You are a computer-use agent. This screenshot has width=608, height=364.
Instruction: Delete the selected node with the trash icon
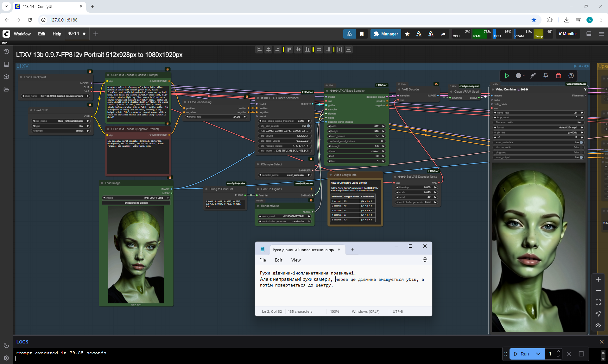[x=558, y=76]
